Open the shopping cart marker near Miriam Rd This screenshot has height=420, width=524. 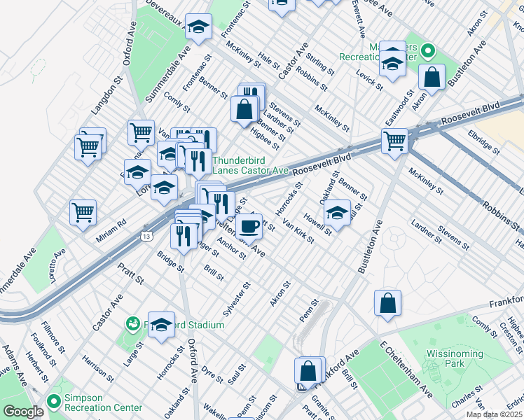(83, 213)
